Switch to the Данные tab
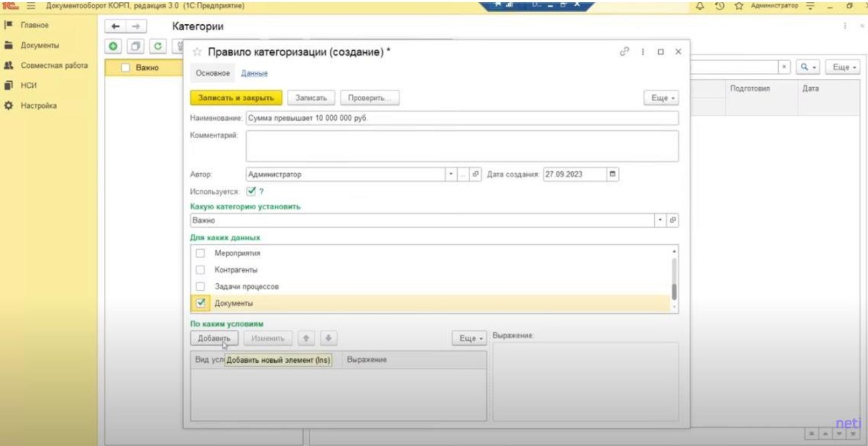Viewport: 868px width, 446px height. pyautogui.click(x=254, y=73)
